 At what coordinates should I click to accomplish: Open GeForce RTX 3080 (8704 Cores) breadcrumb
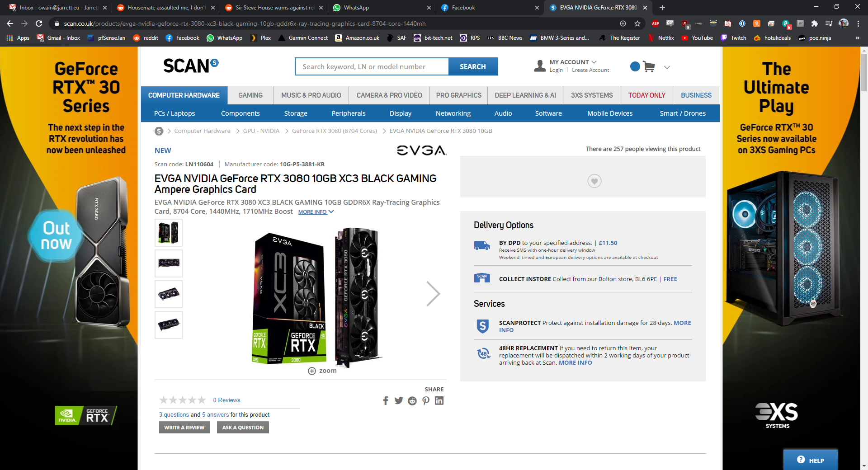pyautogui.click(x=335, y=131)
